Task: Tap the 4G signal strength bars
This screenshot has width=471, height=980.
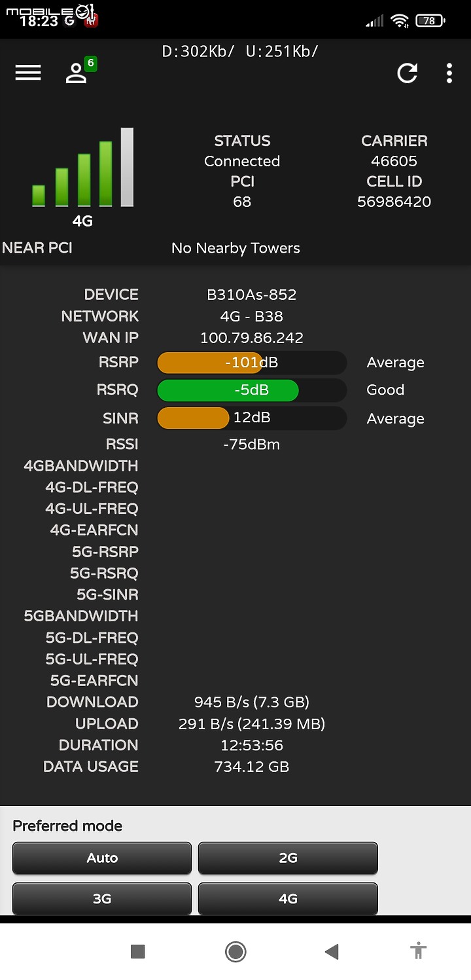Action: [82, 168]
